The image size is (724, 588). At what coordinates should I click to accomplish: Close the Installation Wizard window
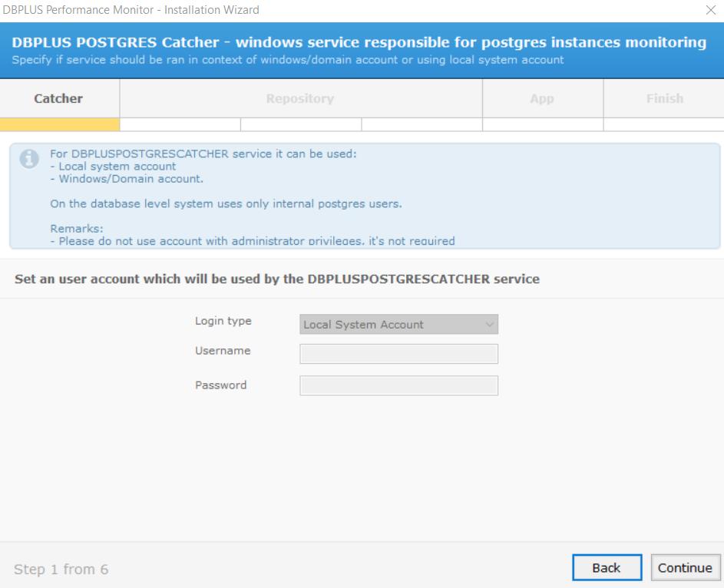tap(711, 10)
